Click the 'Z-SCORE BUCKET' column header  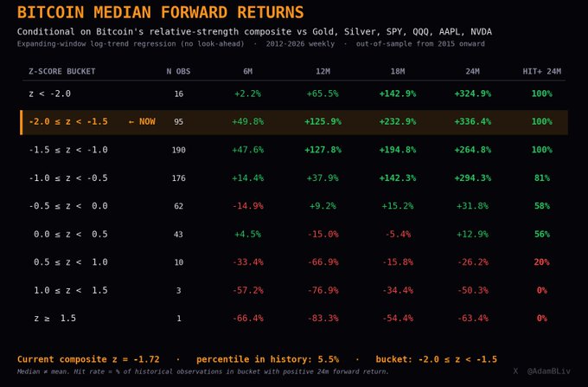(62, 71)
